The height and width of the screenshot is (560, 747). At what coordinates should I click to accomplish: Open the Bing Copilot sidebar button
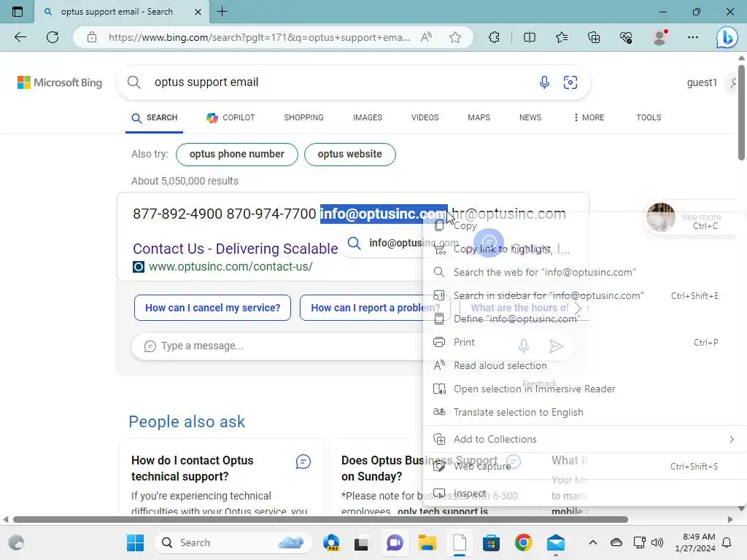coord(727,37)
